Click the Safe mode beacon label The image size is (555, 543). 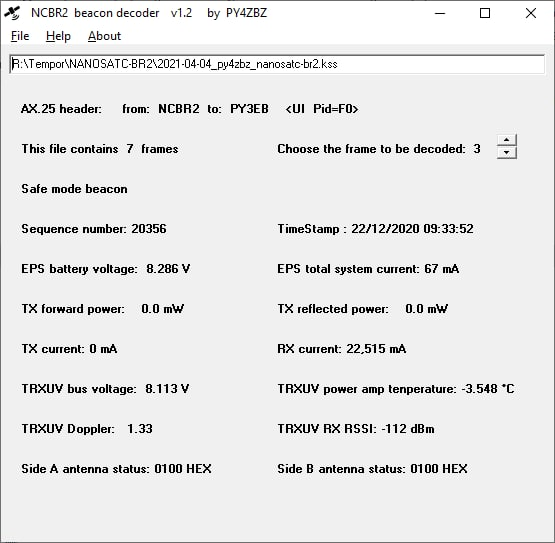coord(74,189)
